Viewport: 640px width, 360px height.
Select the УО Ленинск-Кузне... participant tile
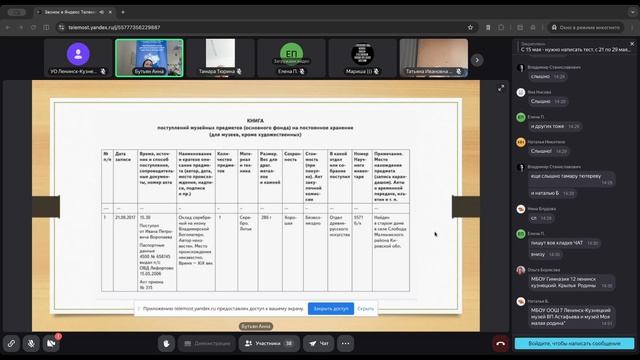(x=78, y=58)
